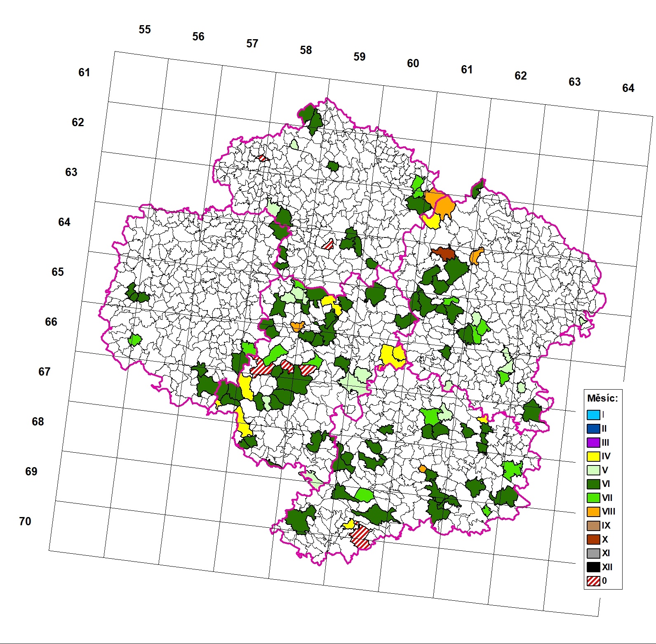Click row label 65 on left side
The height and width of the screenshot is (644, 656).
tap(58, 272)
